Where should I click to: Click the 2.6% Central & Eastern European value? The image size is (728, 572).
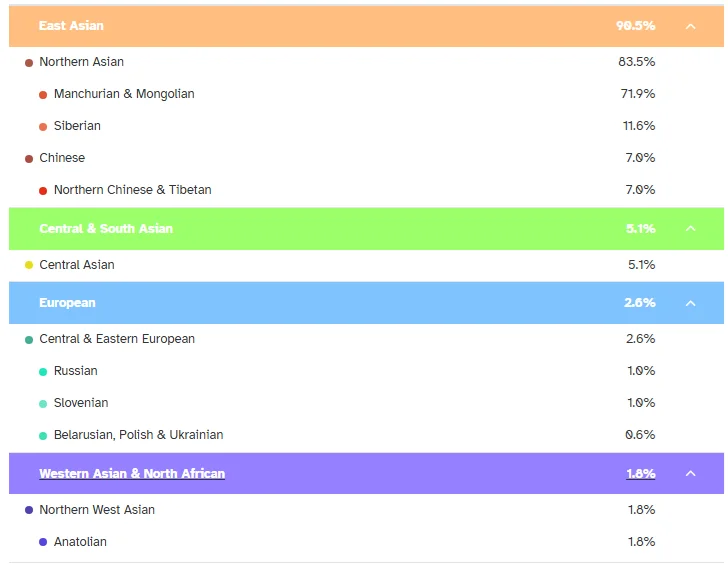[641, 339]
